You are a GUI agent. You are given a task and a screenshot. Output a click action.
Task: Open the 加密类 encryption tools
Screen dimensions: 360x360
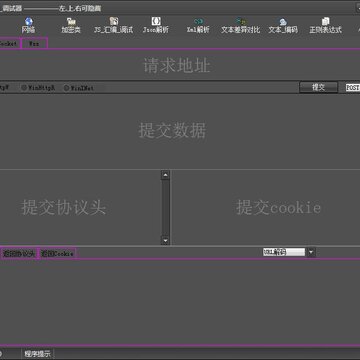71,26
